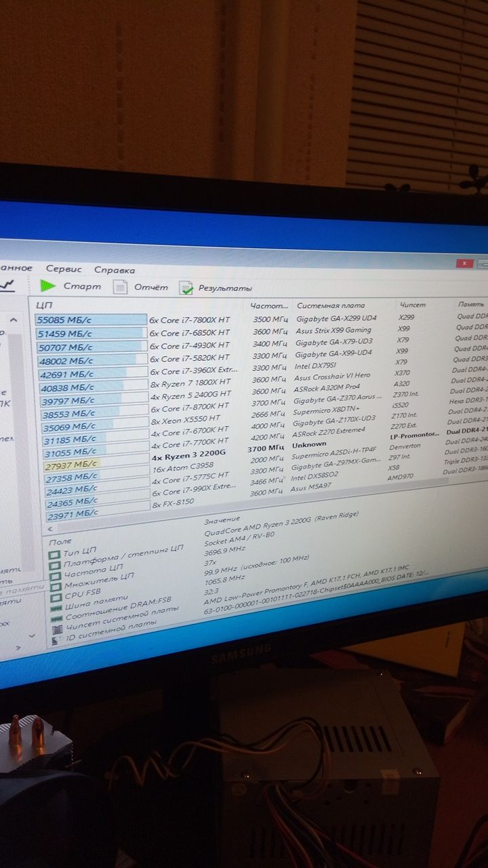Select the Чипсет системной платы icon

click(x=57, y=629)
